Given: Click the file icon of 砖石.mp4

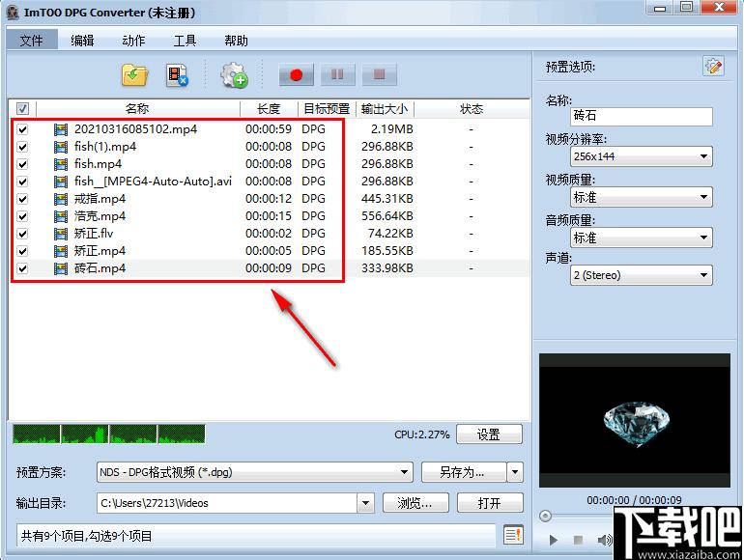Looking at the screenshot, I should tap(61, 268).
